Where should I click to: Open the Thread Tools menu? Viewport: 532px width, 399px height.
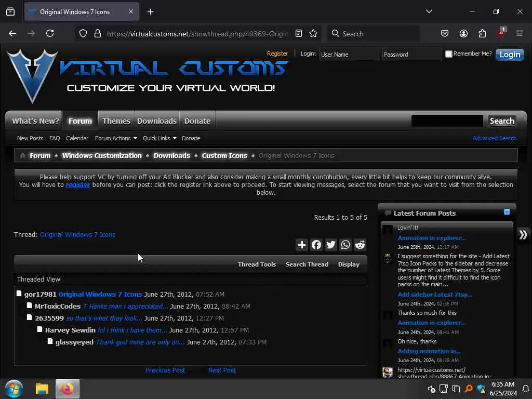click(x=257, y=264)
